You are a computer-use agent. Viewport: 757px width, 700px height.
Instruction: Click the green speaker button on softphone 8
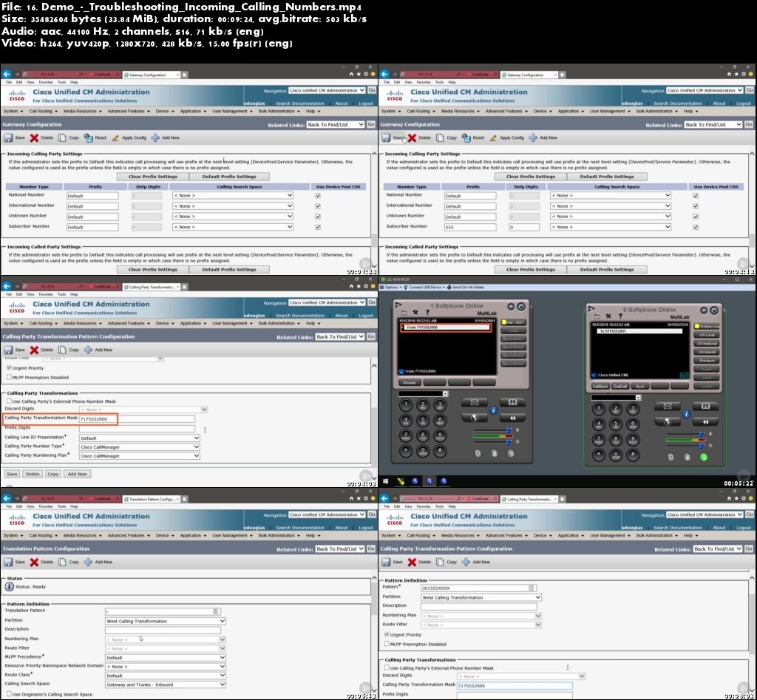(704, 457)
